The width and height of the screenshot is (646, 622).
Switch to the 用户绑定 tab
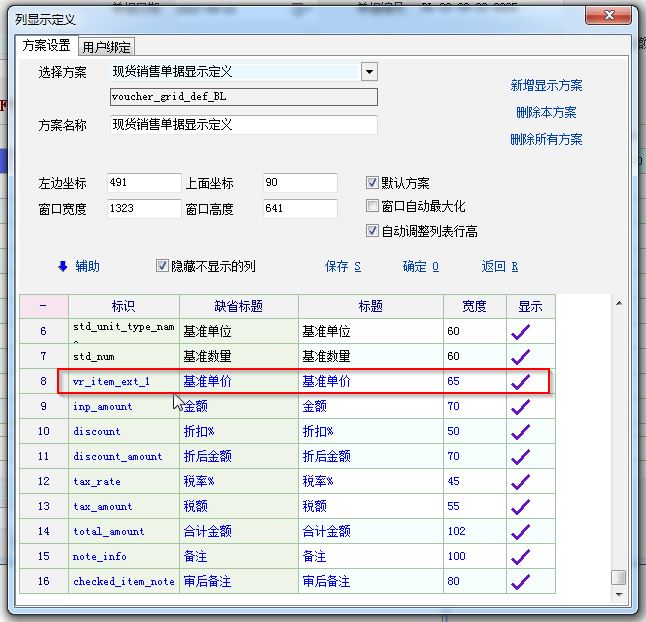pos(107,46)
